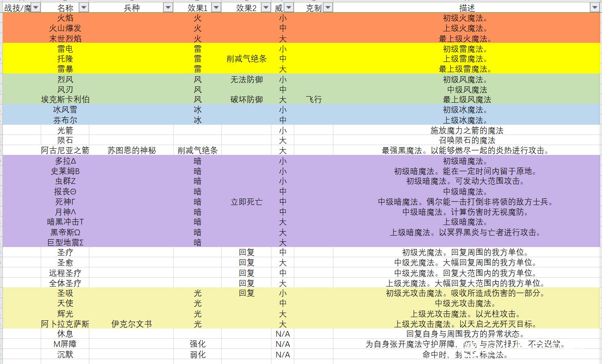Click description 上级暗魔法。以冥界黑炎与亡者进行攻击。
602x364 pixels.
467,232
